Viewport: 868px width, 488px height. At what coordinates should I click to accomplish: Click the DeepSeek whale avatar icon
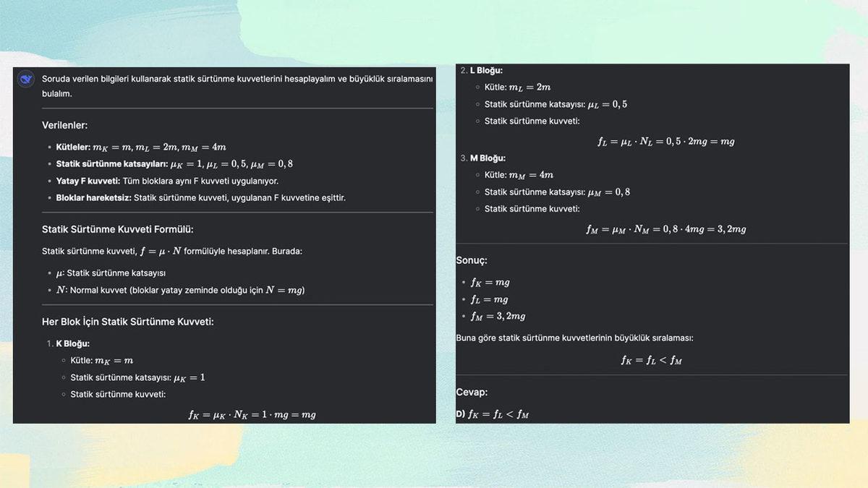pos(26,80)
